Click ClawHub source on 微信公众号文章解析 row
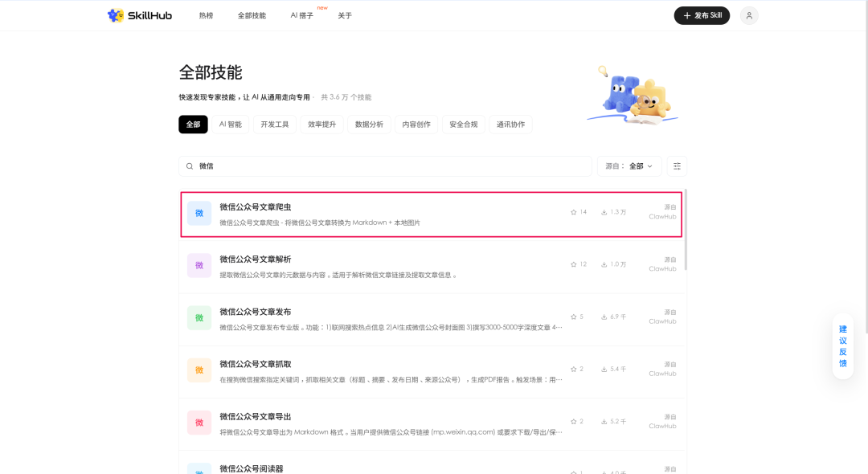 click(x=662, y=269)
